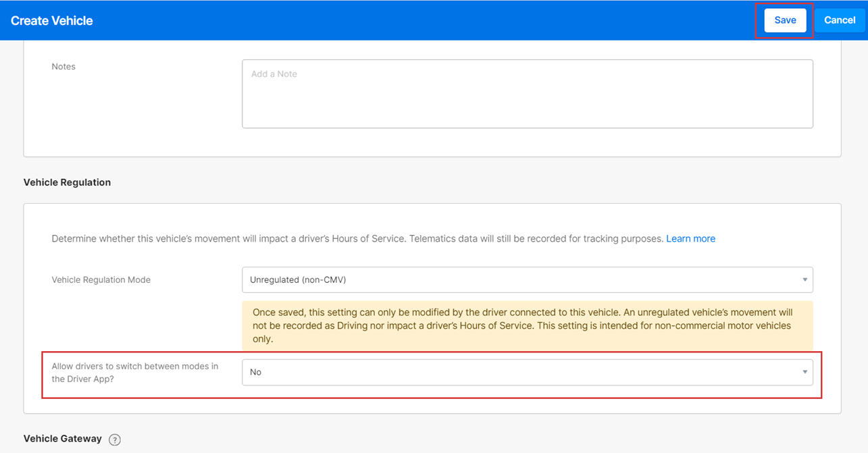The height and width of the screenshot is (453, 868).
Task: Click the Create Vehicle page title
Action: coord(52,21)
